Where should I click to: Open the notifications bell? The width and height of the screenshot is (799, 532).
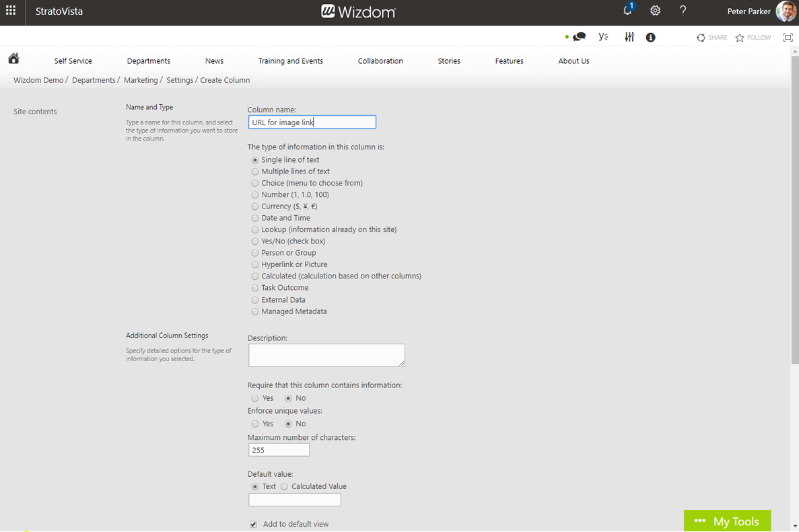click(627, 11)
